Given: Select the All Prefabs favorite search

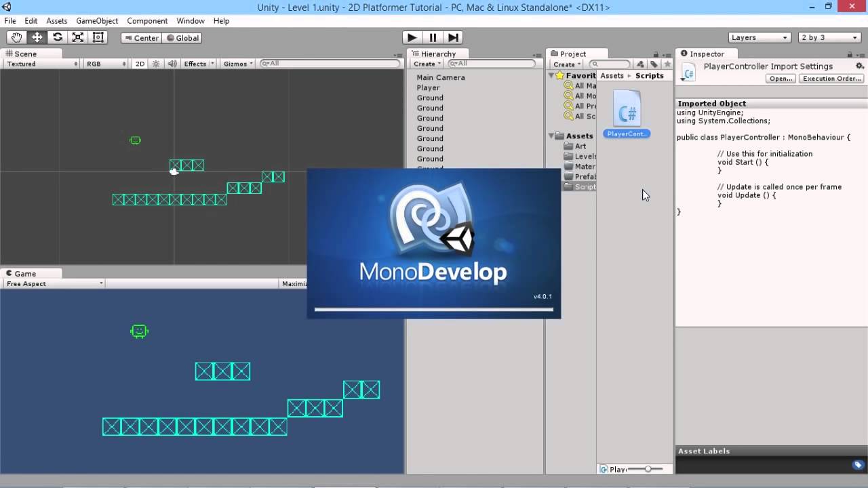Looking at the screenshot, I should tap(580, 106).
